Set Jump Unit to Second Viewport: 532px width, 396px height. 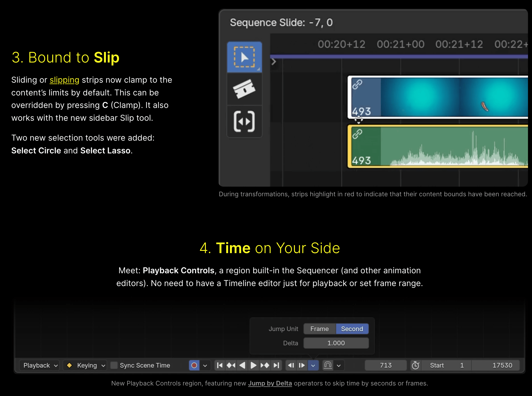tap(352, 329)
